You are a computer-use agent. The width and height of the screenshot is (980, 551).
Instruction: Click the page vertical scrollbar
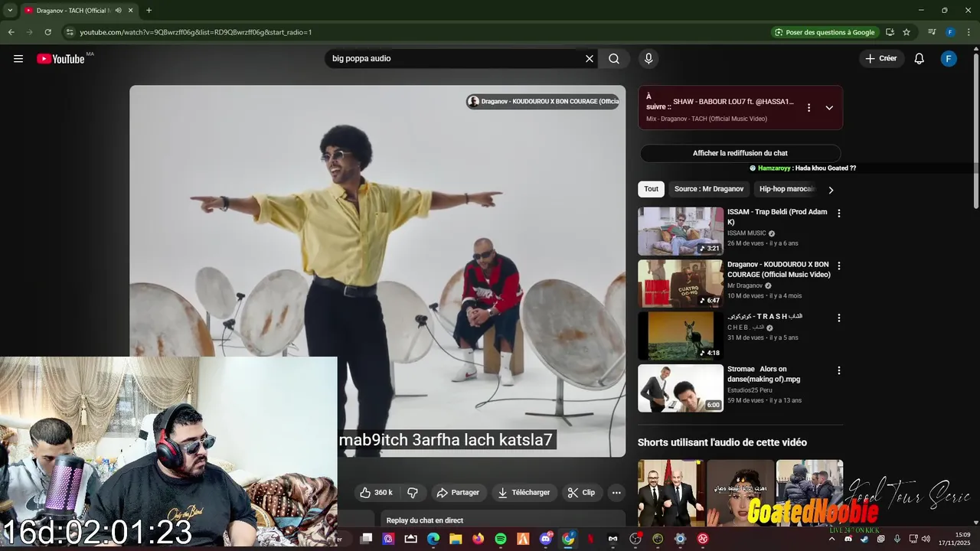975,130
